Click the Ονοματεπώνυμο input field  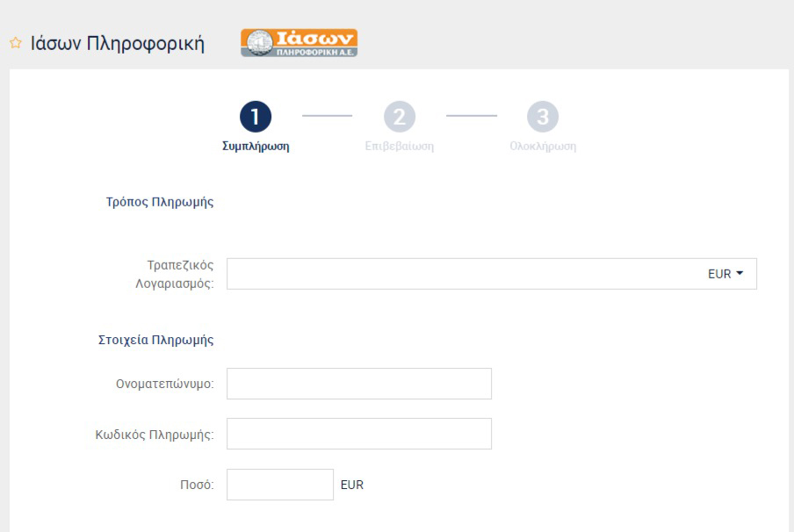359,384
